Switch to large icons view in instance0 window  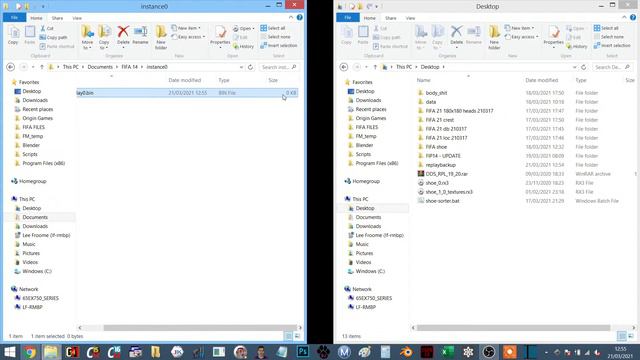click(298, 336)
